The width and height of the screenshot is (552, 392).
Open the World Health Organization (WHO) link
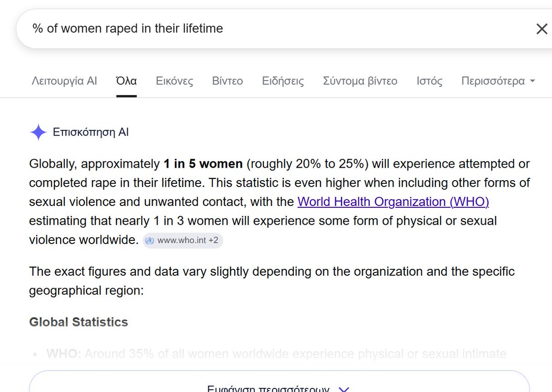[393, 202]
